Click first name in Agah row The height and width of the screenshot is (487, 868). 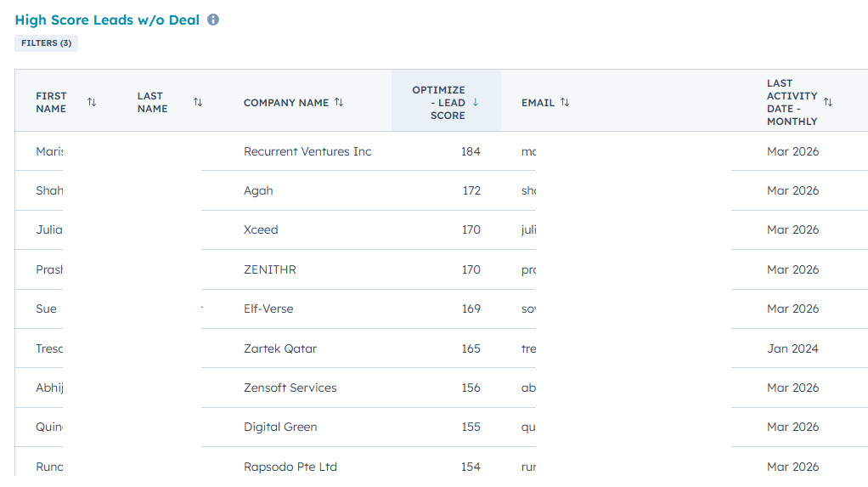click(x=49, y=190)
